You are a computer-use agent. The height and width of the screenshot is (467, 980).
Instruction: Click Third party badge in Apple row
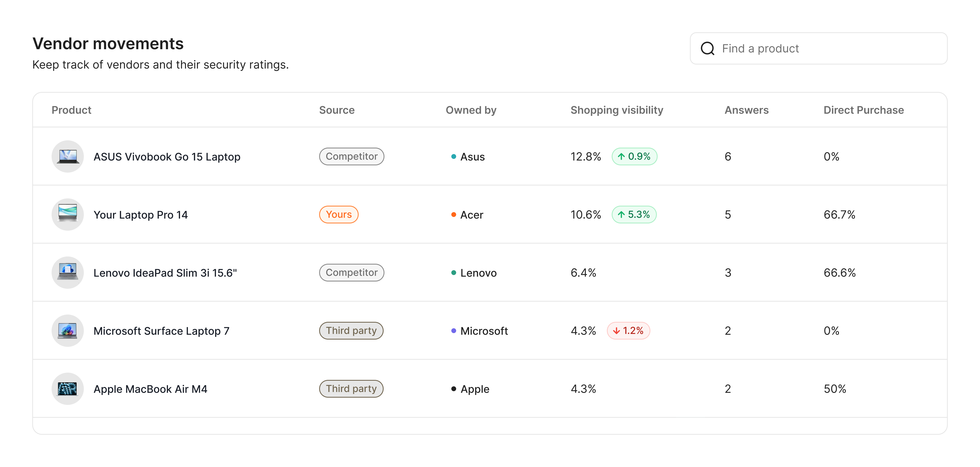(351, 388)
